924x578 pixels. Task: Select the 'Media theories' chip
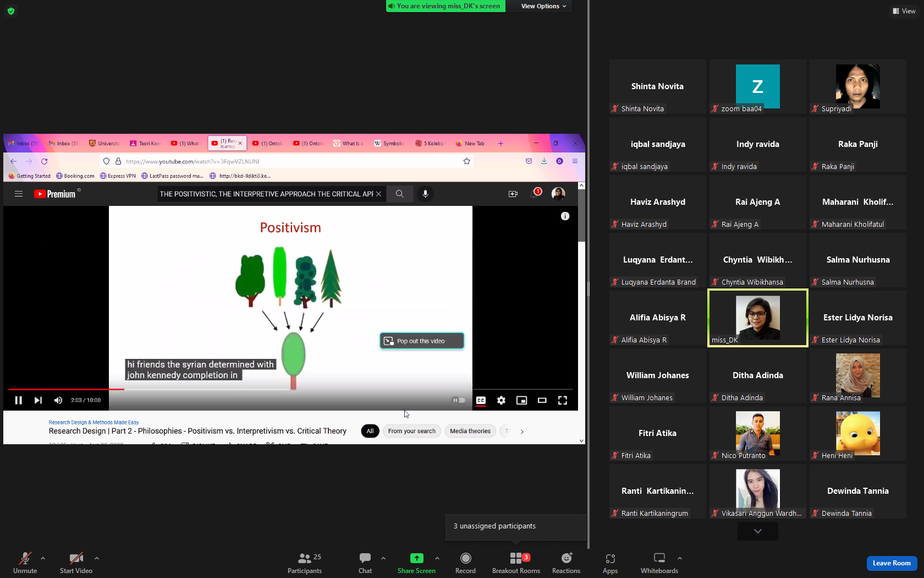click(x=470, y=431)
